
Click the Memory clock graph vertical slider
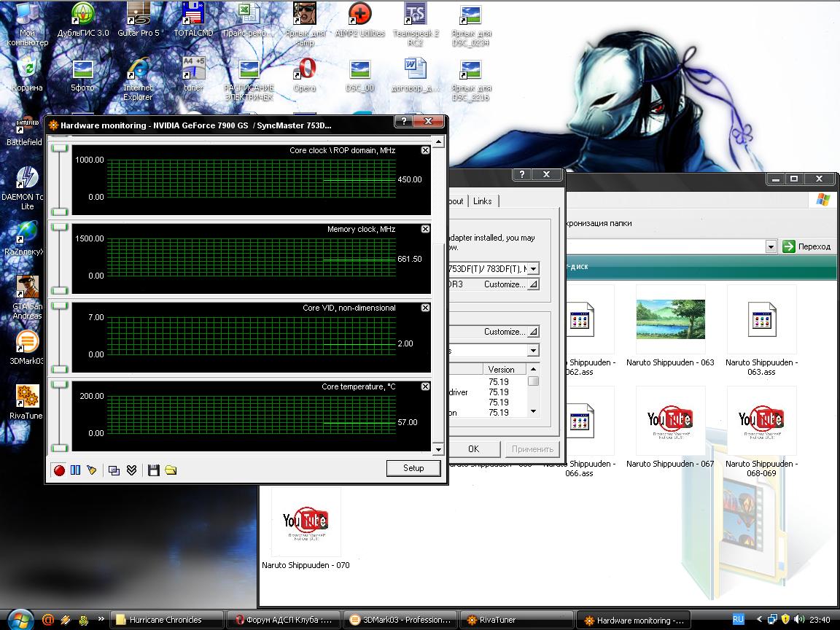(x=60, y=258)
